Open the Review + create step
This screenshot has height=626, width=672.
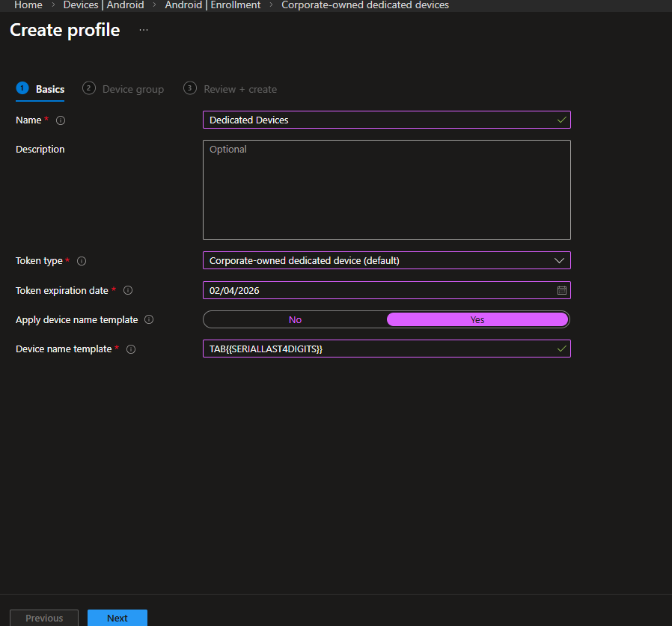pyautogui.click(x=239, y=89)
